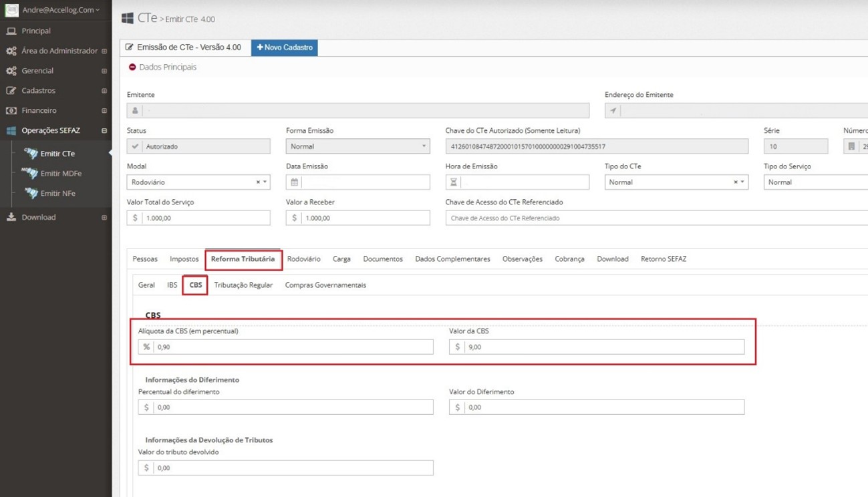Expand the Financeiro submenu
Viewport: 868px width, 497px height.
[104, 111]
